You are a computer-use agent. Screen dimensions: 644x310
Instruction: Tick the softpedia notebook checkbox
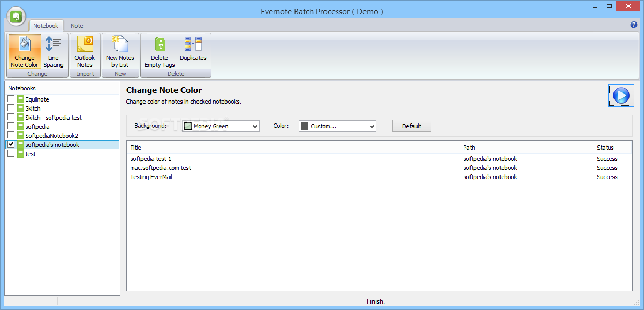point(11,126)
